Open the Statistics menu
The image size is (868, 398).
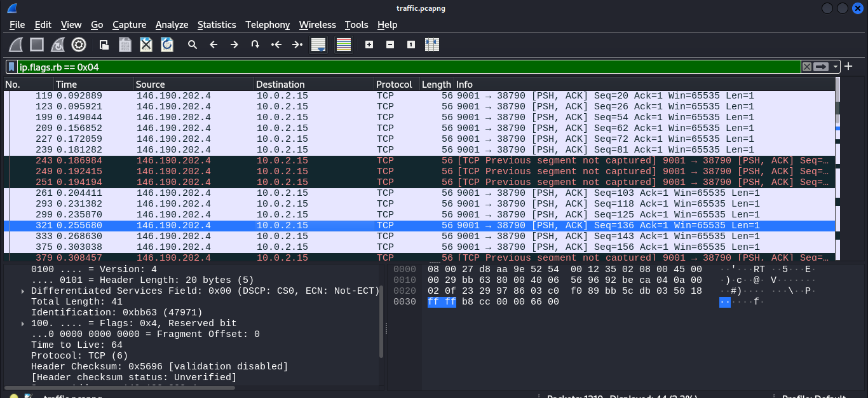pyautogui.click(x=217, y=25)
